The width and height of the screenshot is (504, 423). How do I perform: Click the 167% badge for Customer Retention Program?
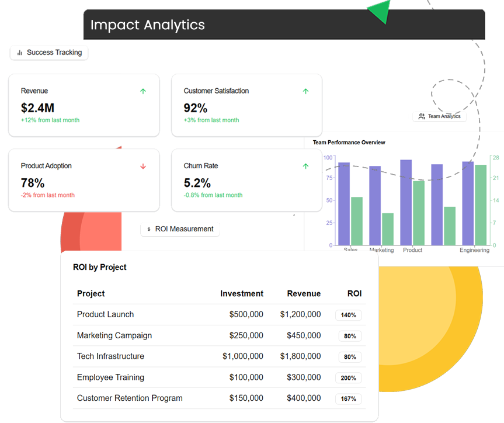point(348,399)
